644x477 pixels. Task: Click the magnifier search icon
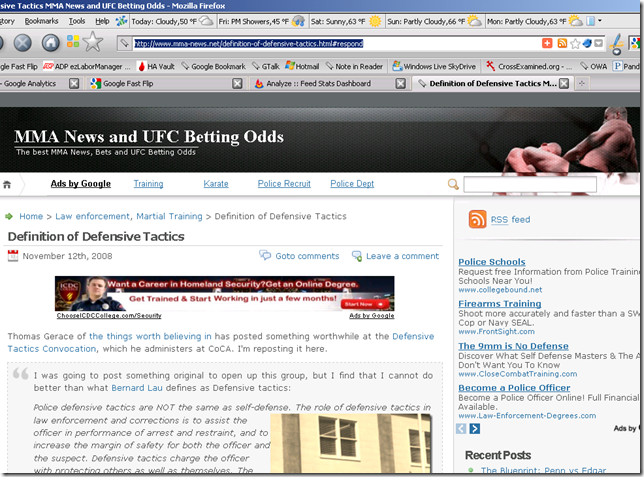(x=453, y=184)
